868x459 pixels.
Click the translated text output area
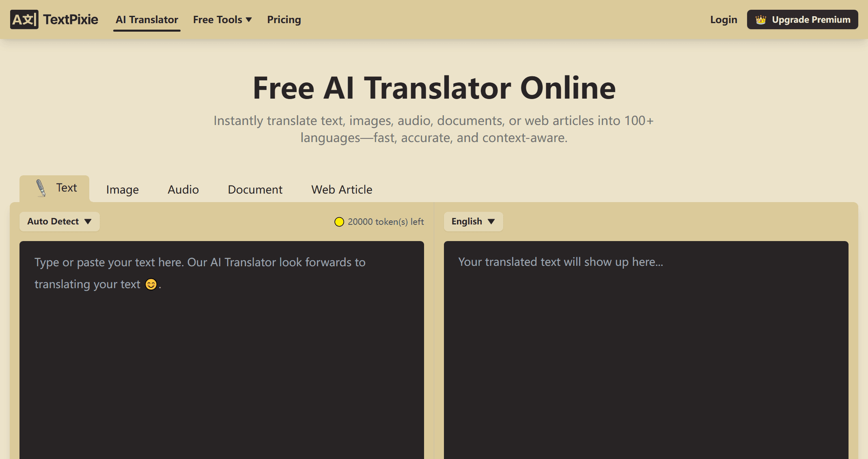(646, 349)
